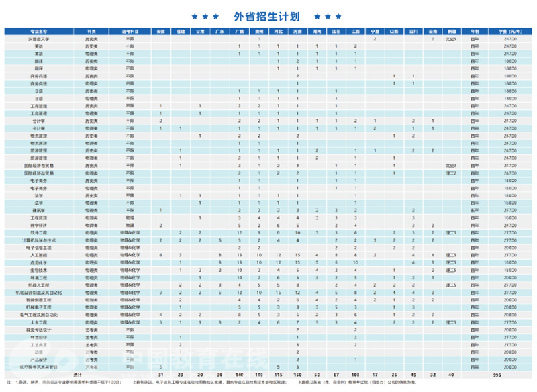This screenshot has height=392, width=537.
Task: Click the 学费（元/年）column header
Action: pos(510,32)
